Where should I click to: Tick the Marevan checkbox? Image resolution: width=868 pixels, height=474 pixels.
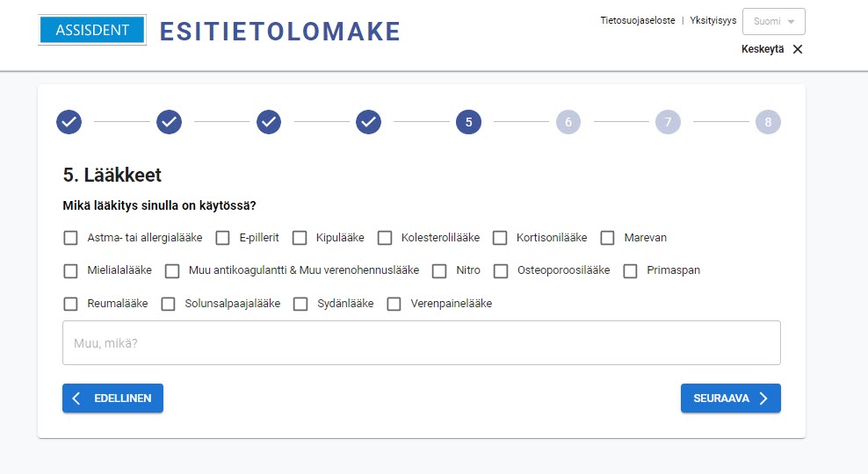pos(607,238)
